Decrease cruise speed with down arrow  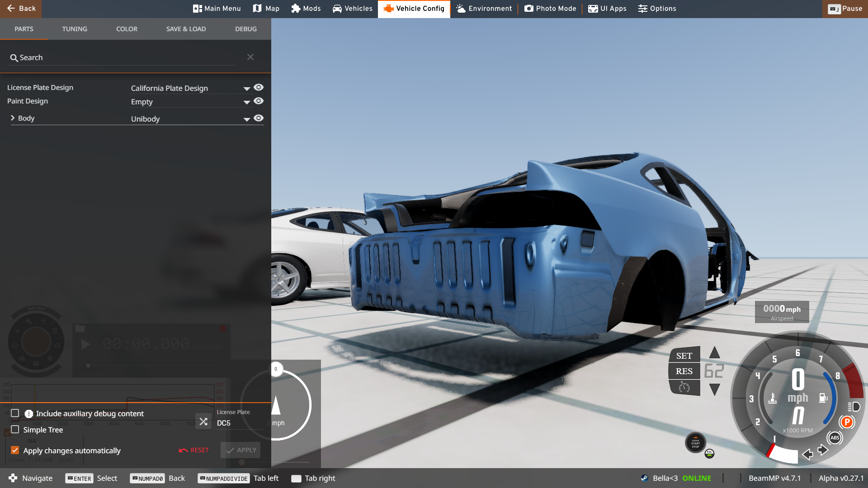pos(714,389)
